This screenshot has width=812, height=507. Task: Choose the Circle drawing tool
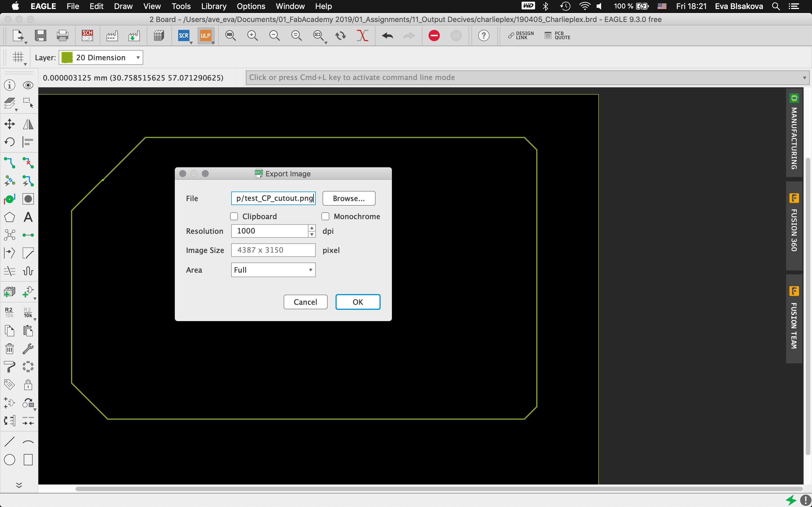pyautogui.click(x=10, y=460)
